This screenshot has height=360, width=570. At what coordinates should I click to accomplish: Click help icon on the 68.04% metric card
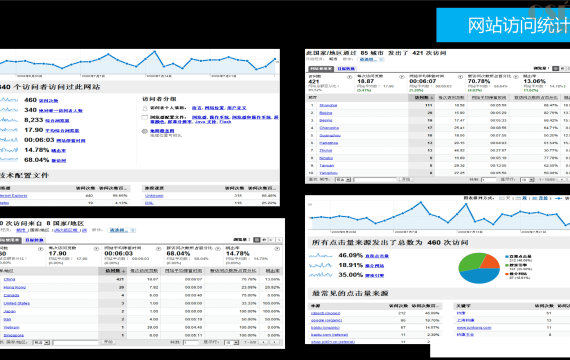[x=218, y=249]
